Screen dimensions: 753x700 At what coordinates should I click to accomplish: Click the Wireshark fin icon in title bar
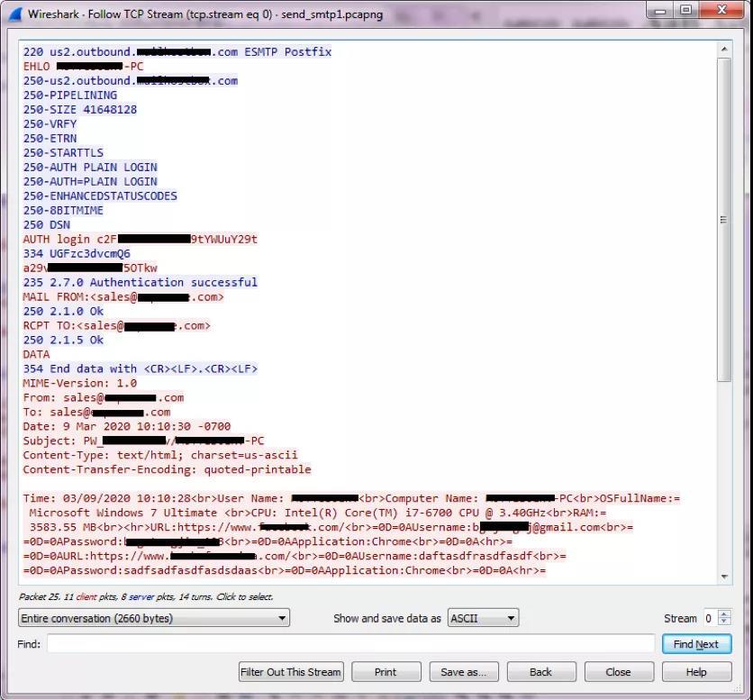pos(15,14)
